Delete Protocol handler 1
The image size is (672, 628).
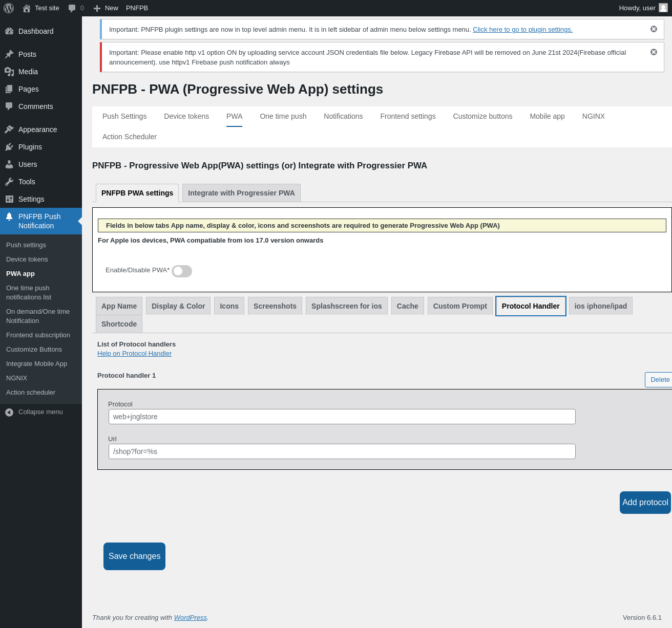click(x=659, y=380)
